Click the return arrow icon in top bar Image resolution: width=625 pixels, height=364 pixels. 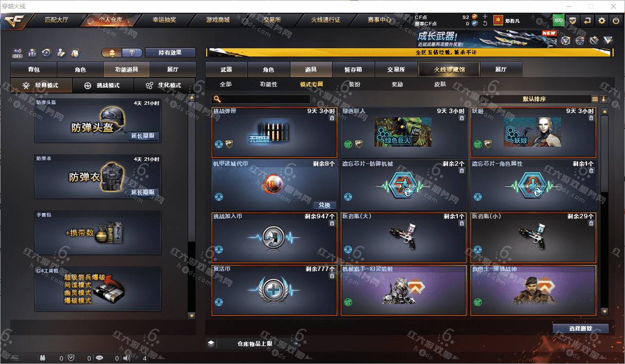coord(587,20)
